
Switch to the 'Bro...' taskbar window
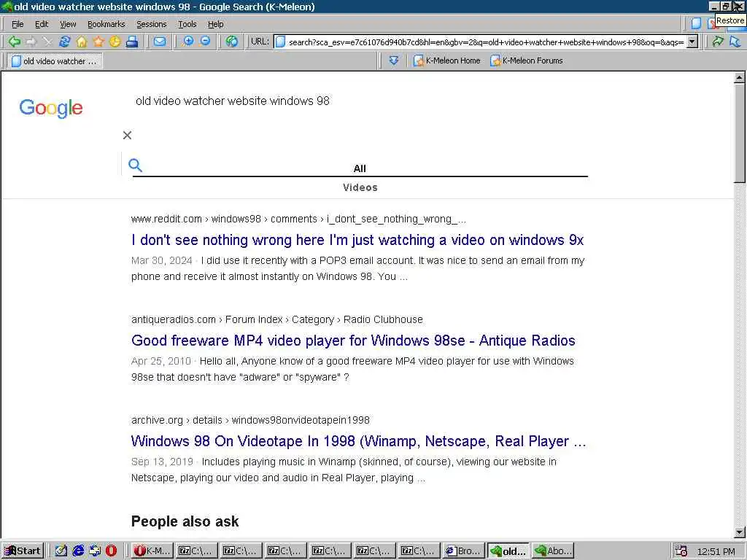click(463, 551)
